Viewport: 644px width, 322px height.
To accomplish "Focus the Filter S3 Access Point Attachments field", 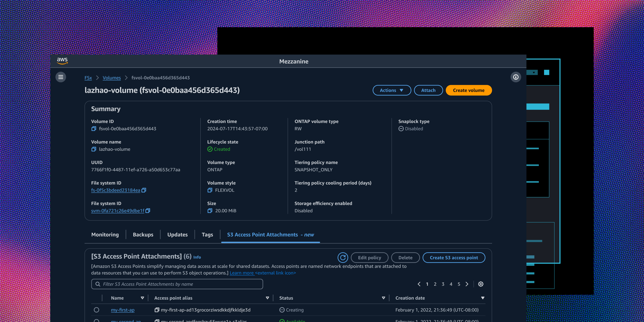I will click(177, 284).
